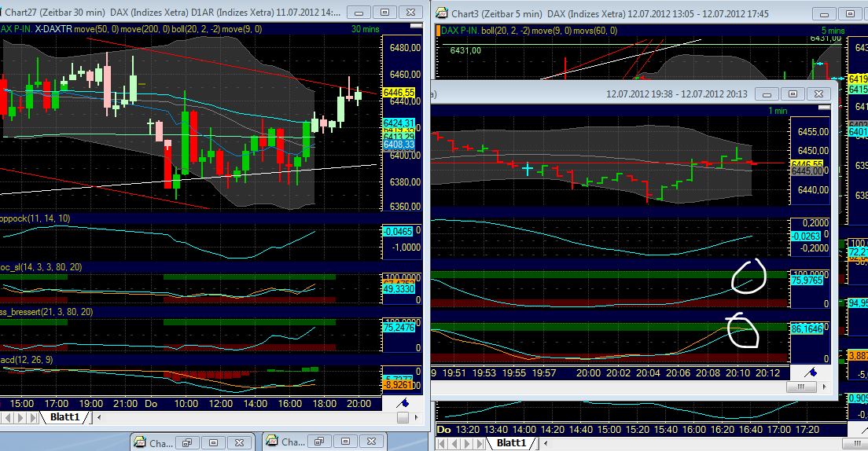This screenshot has width=868, height=451.
Task: Maximize the 1 min chart window
Action: 793,94
